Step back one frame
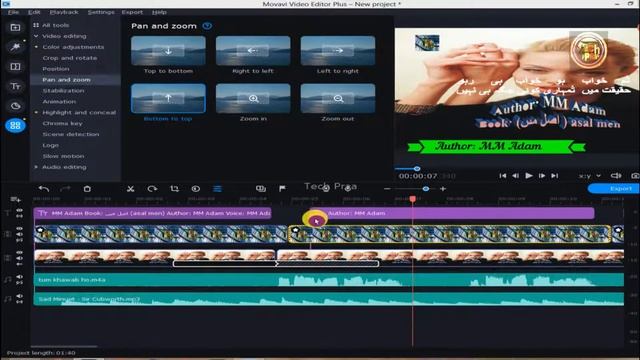This screenshot has width=640, height=360. tap(516, 176)
